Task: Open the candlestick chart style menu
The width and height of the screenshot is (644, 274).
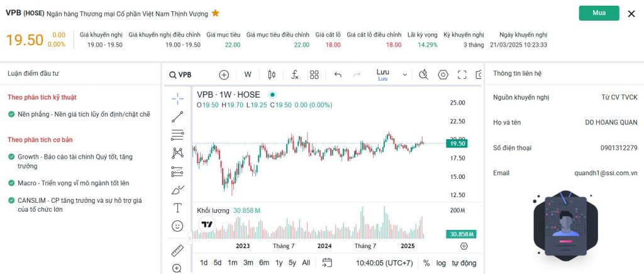Action: [272, 74]
